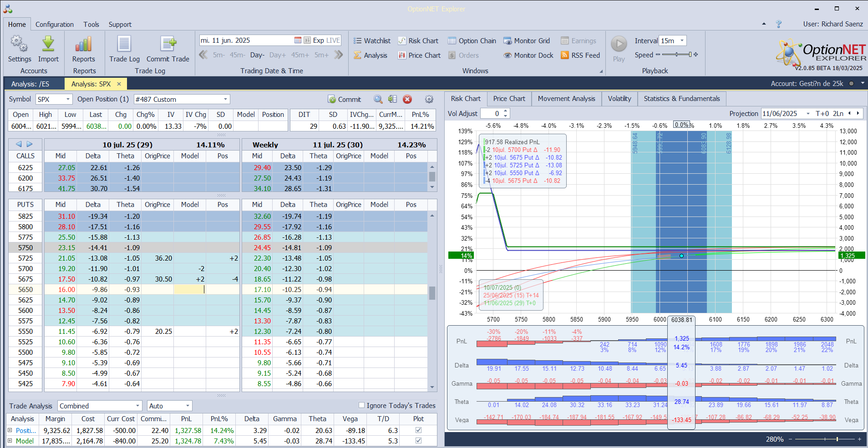The width and height of the screenshot is (868, 448).
Task: Click the 2Ln lines button
Action: [x=838, y=114]
